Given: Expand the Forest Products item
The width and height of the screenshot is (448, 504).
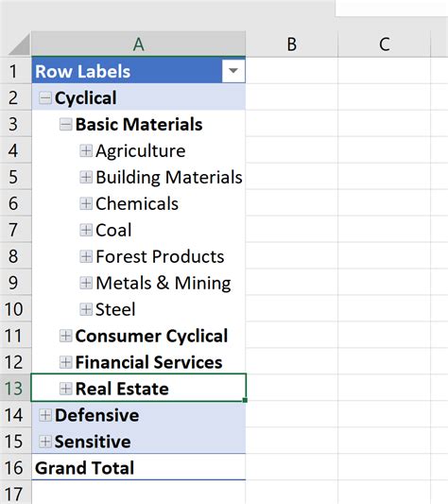Looking at the screenshot, I should (86, 256).
